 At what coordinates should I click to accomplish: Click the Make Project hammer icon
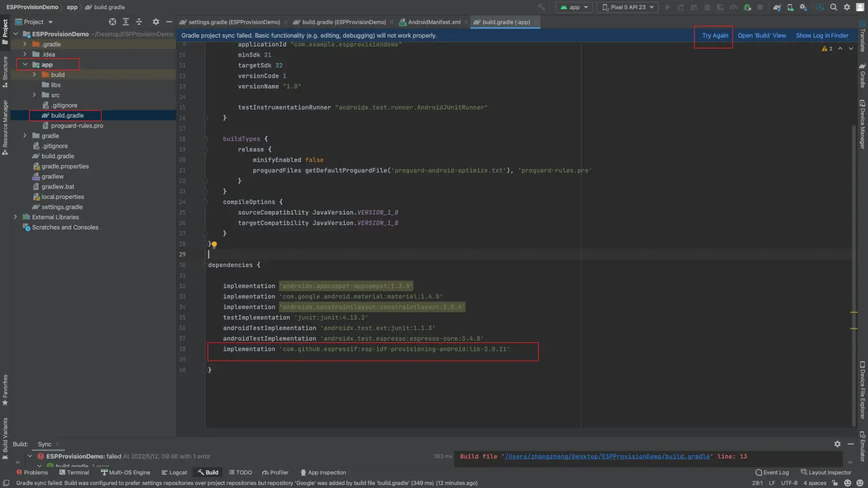(541, 8)
